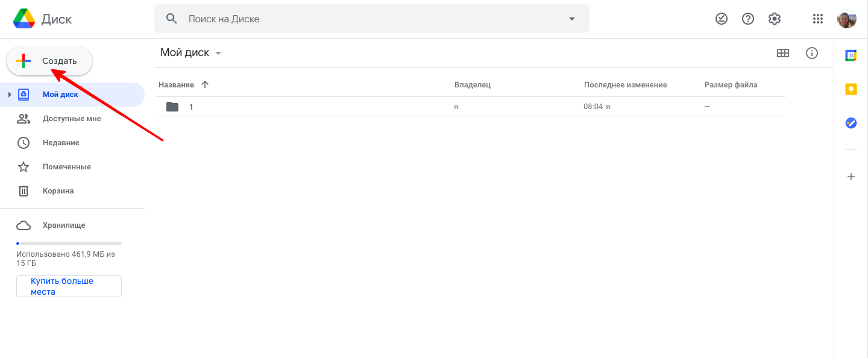Open Settings gear icon

[775, 19]
